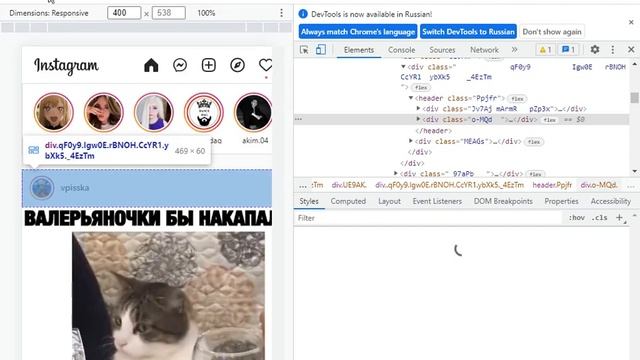This screenshot has height=360, width=640.
Task: Open story with bearded crown logo avatar
Action: tap(204, 112)
